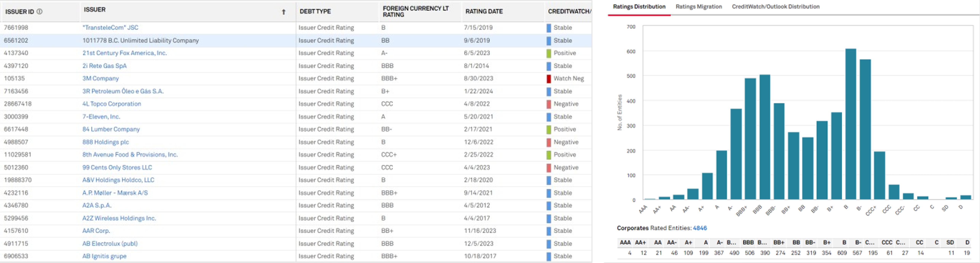Click the 4846 rated entities link
Screen dimensions: 980x263
tap(700, 228)
